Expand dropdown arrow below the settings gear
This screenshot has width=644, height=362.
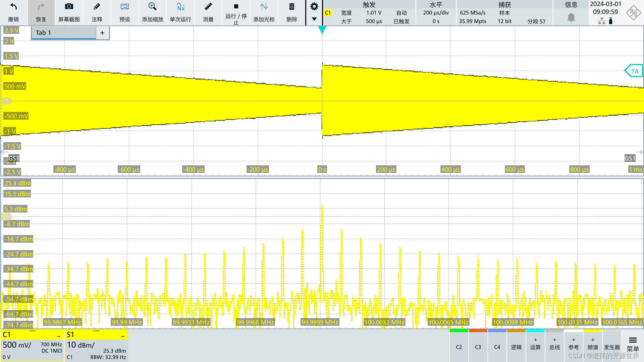tap(314, 19)
